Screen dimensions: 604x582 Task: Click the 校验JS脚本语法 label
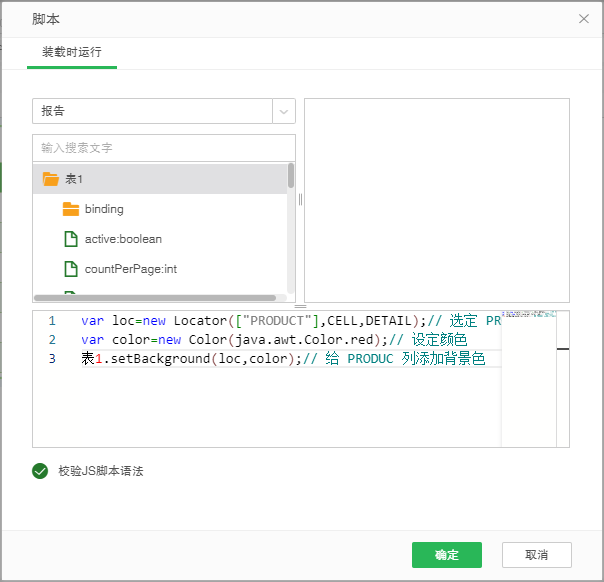[x=100, y=470]
